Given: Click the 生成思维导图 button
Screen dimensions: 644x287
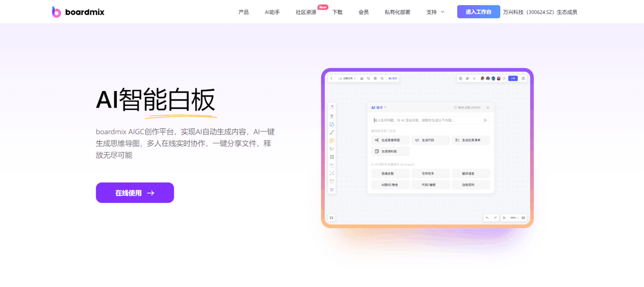Looking at the screenshot, I should (390, 140).
